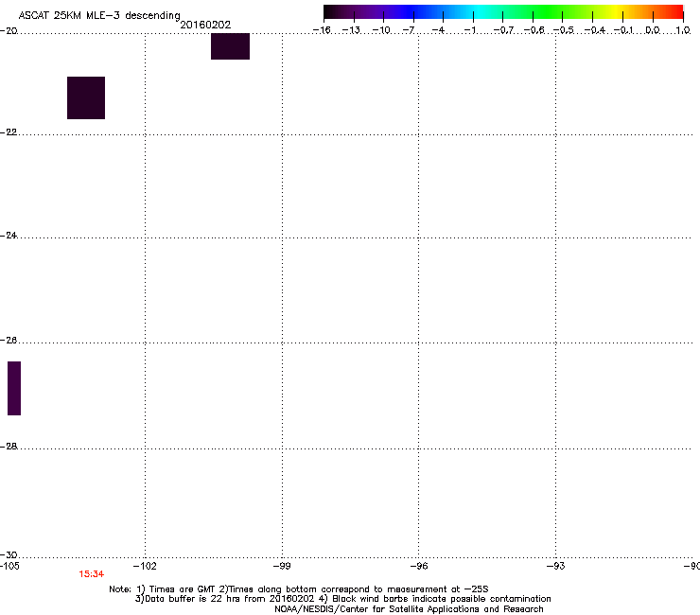Click the longitude axis label "-96"
Image resolution: width=700 pixels, height=615 pixels.
(419, 567)
